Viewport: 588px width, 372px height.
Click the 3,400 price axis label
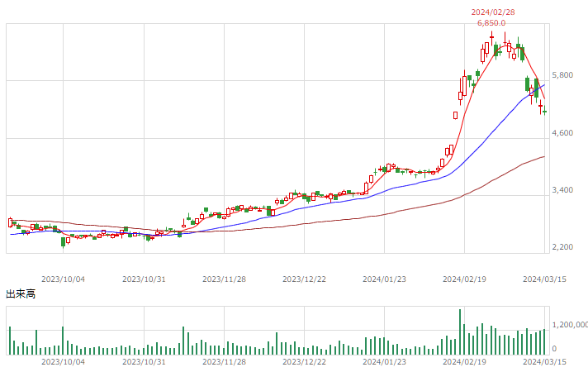562,190
